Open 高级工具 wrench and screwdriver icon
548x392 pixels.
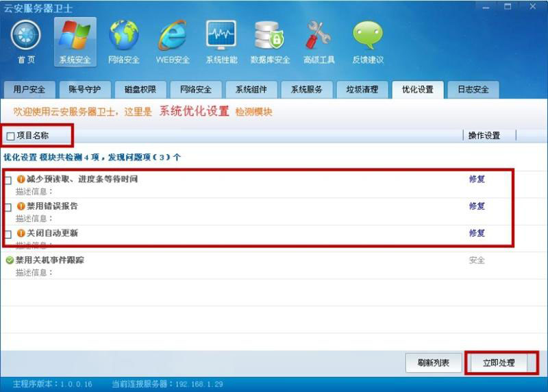click(319, 36)
